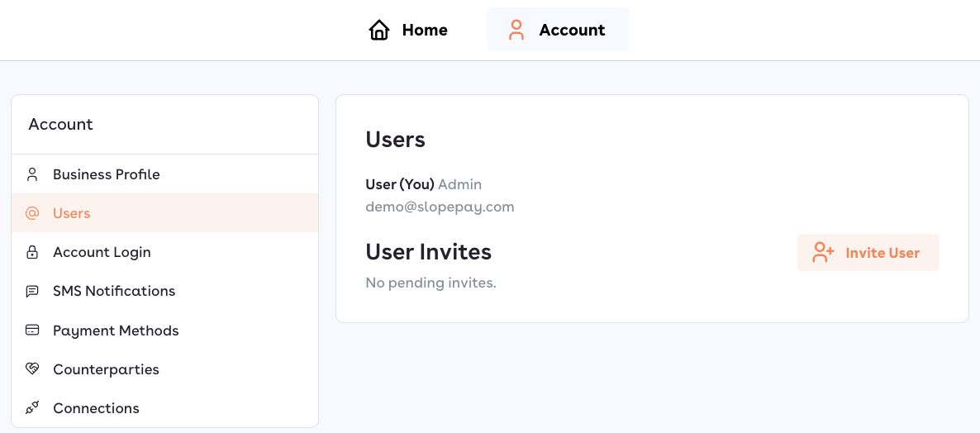Click the handshake heart icon for Counterparties

(32, 369)
